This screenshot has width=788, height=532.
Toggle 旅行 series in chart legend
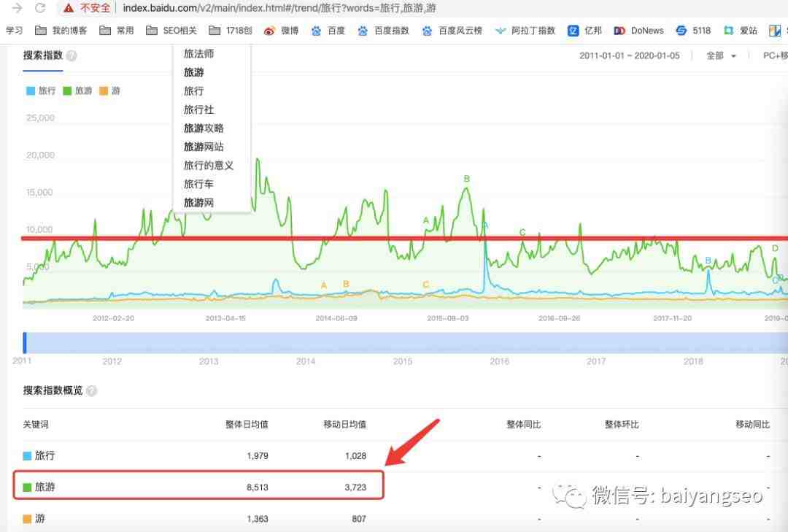pos(41,91)
